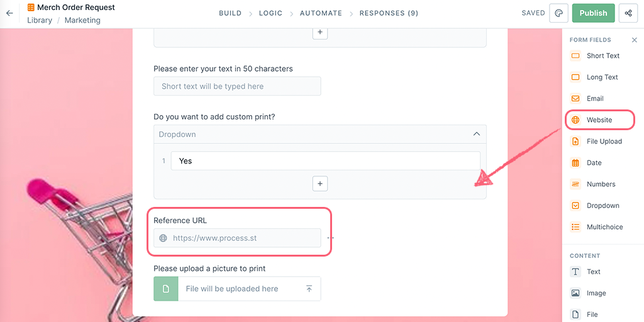This screenshot has height=322, width=644.
Task: Click the share icon next to Publish
Action: [628, 13]
